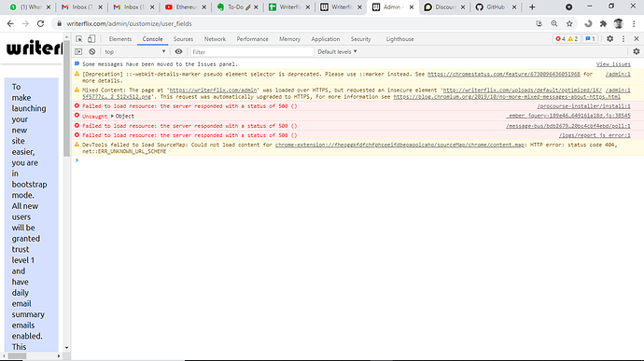This screenshot has width=644, height=361.
Task: Switch to the Elements tab
Action: (x=120, y=39)
